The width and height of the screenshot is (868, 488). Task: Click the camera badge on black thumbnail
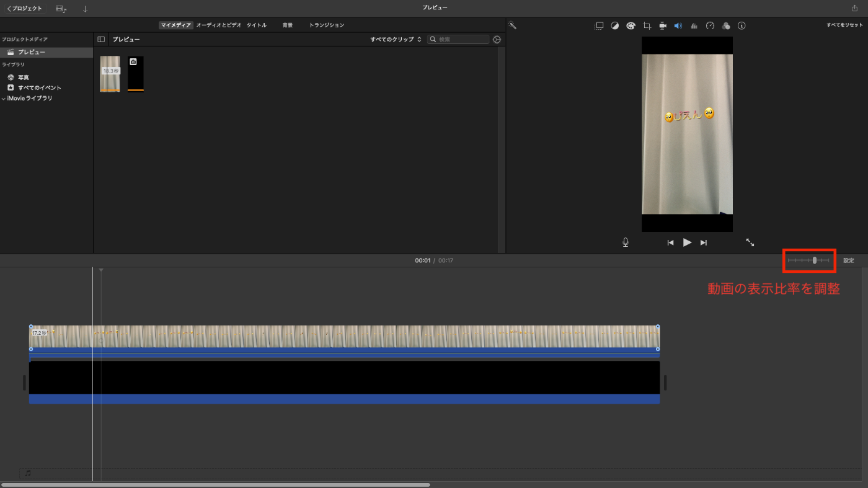[x=133, y=62]
